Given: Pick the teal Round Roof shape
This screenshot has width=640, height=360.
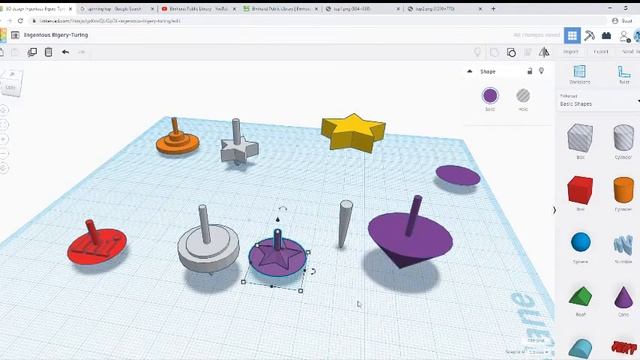Looking at the screenshot, I should [x=580, y=348].
